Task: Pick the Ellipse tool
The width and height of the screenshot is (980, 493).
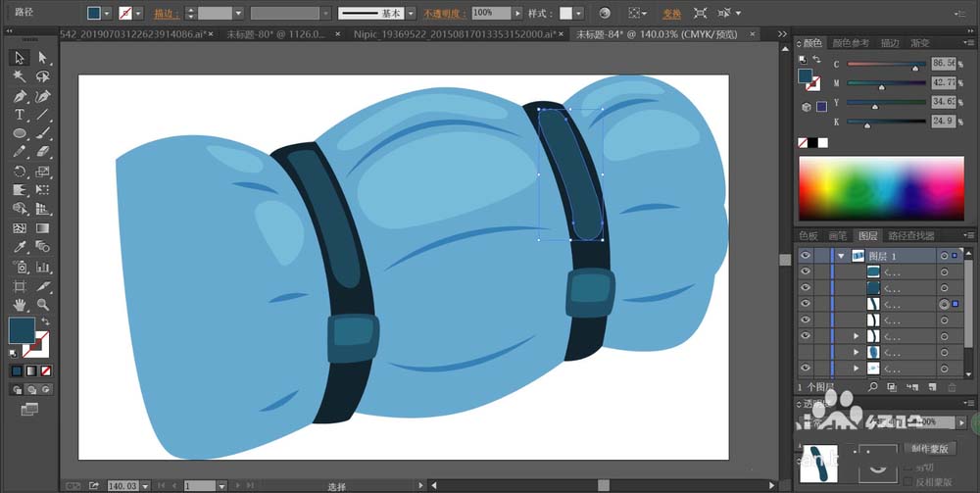Action: (x=20, y=133)
